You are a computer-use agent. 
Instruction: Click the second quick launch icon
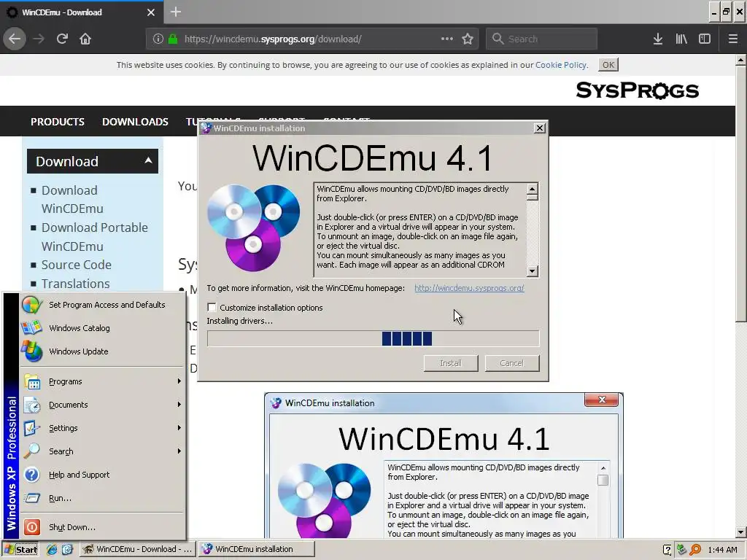pyautogui.click(x=66, y=550)
